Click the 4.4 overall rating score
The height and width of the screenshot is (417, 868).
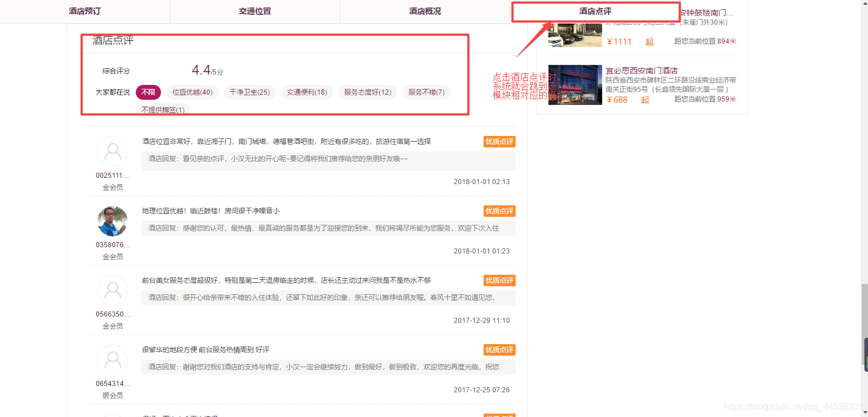tap(201, 70)
